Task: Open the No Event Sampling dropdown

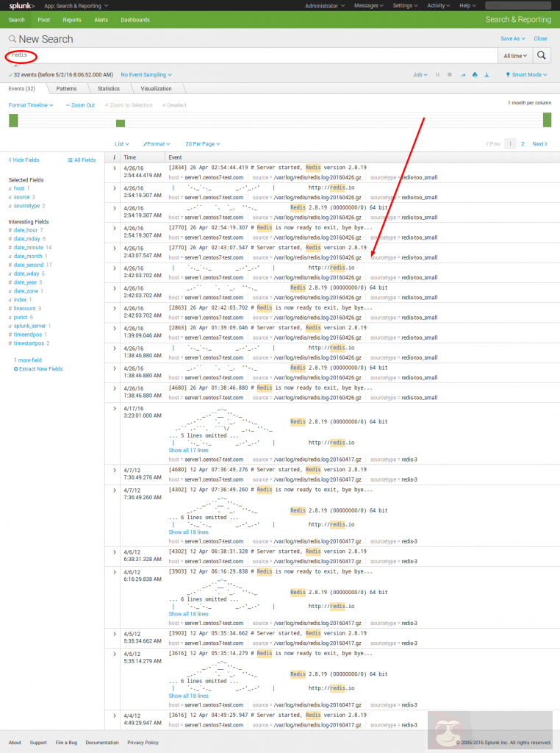Action: tap(146, 75)
